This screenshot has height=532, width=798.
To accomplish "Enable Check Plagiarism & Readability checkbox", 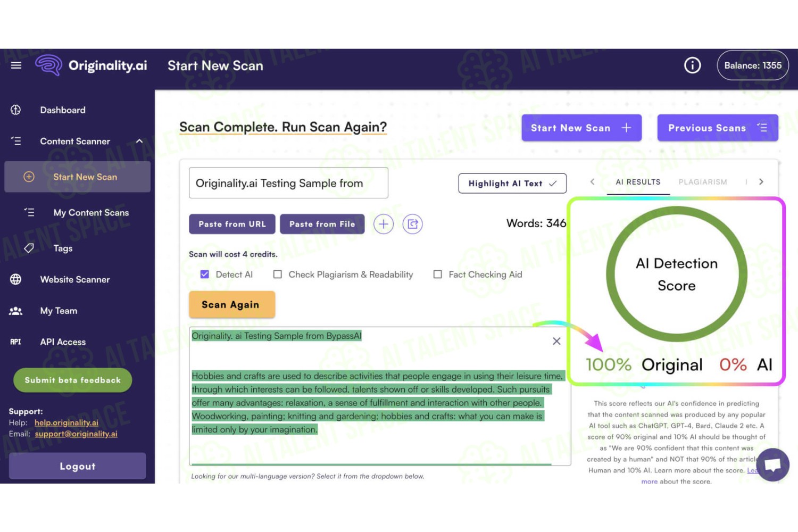I will pyautogui.click(x=277, y=275).
